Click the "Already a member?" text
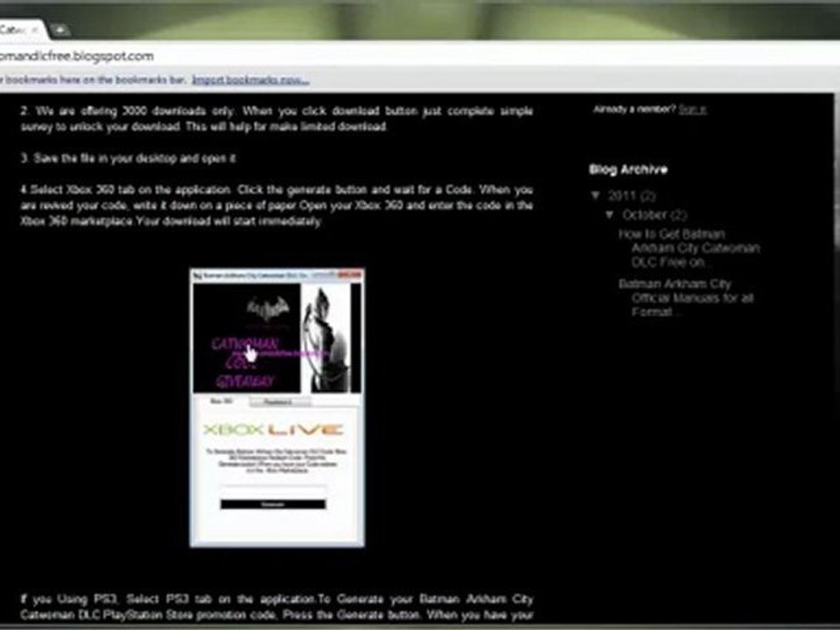840x630 pixels. tap(634, 109)
